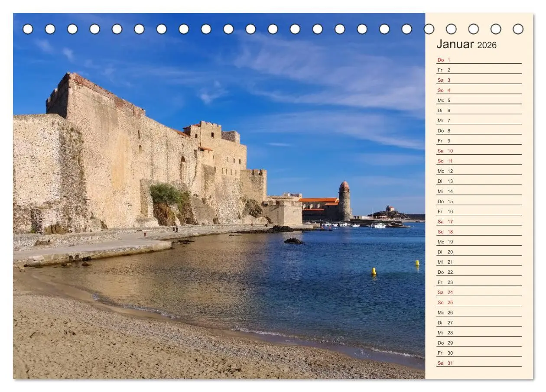Select the 'Di 27' date row
The width and height of the screenshot is (546, 392).
point(479,323)
